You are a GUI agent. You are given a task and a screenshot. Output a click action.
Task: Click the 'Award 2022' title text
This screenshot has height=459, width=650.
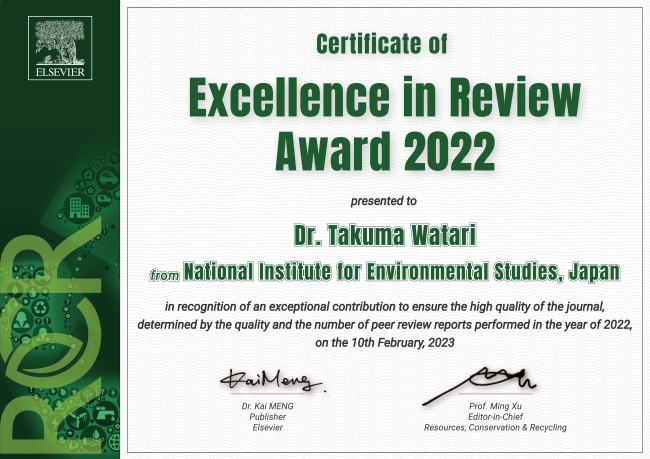(384, 151)
